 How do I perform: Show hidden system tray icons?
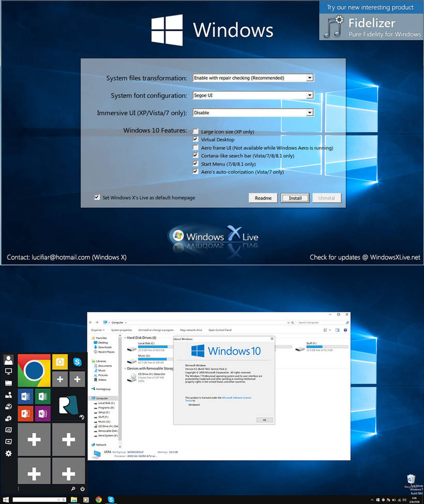tap(372, 500)
